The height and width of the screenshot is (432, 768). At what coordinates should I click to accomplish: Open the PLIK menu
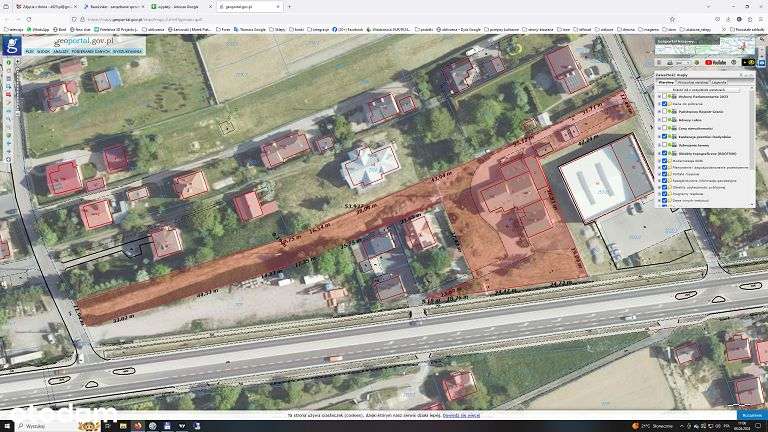[x=29, y=51]
